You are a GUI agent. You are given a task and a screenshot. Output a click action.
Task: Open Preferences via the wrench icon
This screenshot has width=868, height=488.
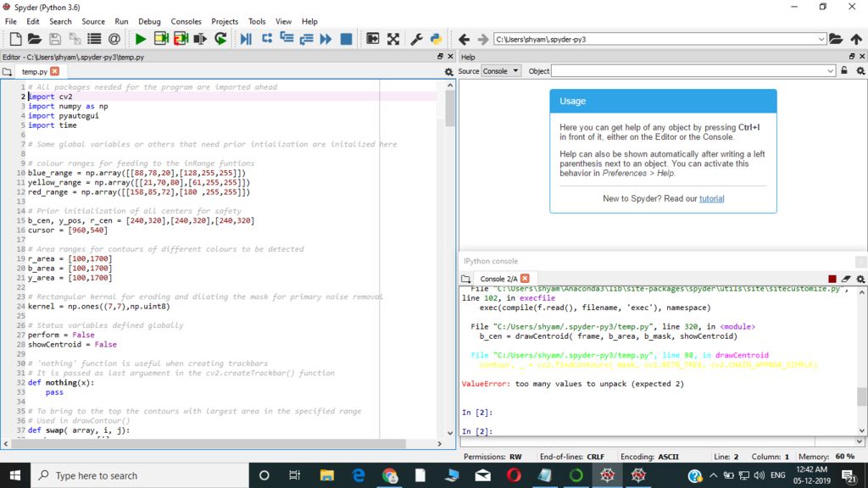[x=416, y=39]
